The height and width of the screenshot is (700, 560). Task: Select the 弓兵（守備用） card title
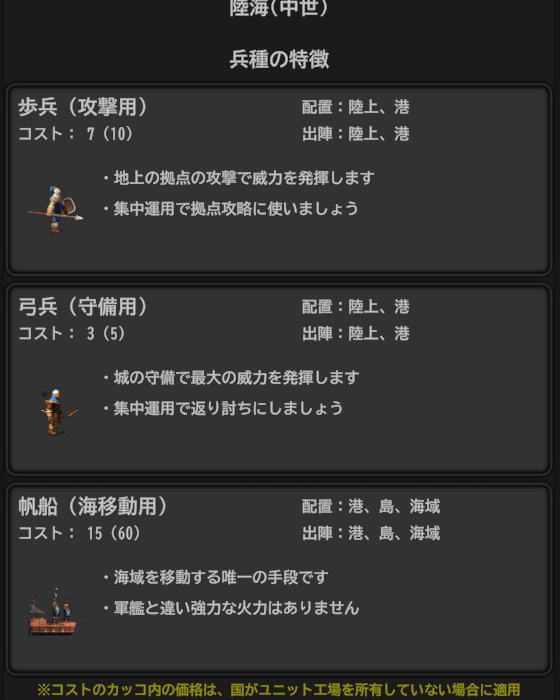83,307
